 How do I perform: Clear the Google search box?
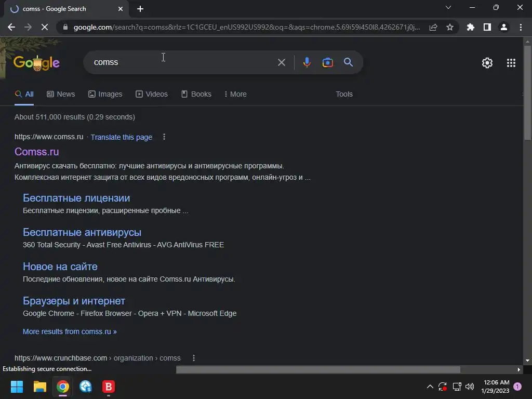click(x=281, y=62)
